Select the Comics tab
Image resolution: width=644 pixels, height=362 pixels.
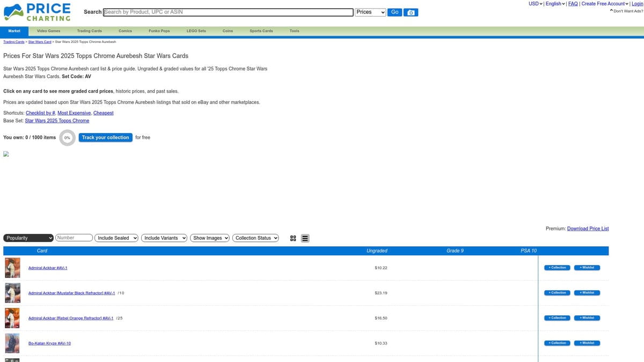125,31
